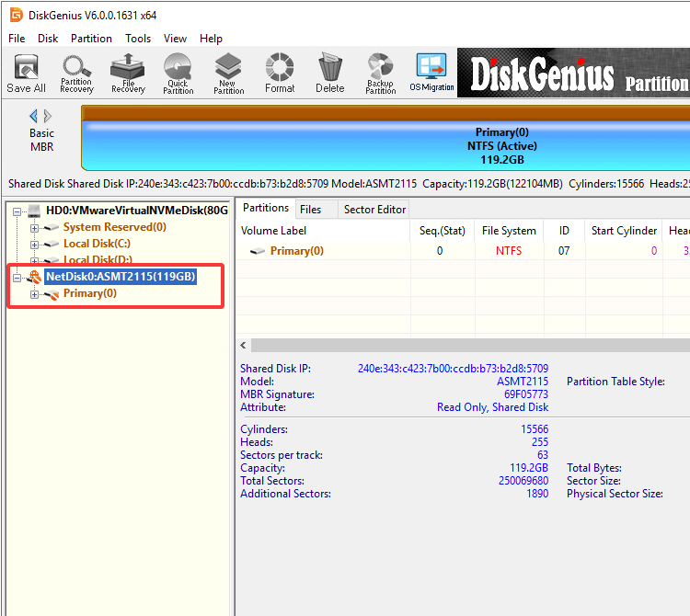Open the Partition Recovery tool
Image resolution: width=690 pixels, height=616 pixels.
coord(76,73)
